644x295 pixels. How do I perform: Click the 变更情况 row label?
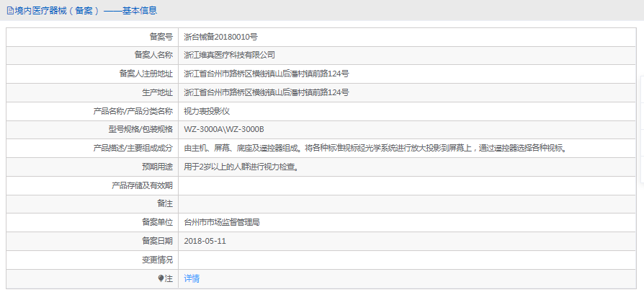(157, 260)
